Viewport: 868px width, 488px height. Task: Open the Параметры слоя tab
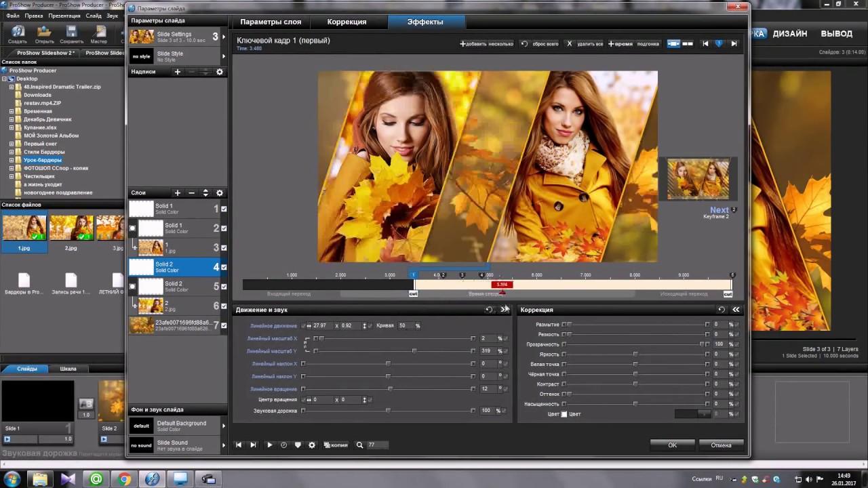(271, 22)
